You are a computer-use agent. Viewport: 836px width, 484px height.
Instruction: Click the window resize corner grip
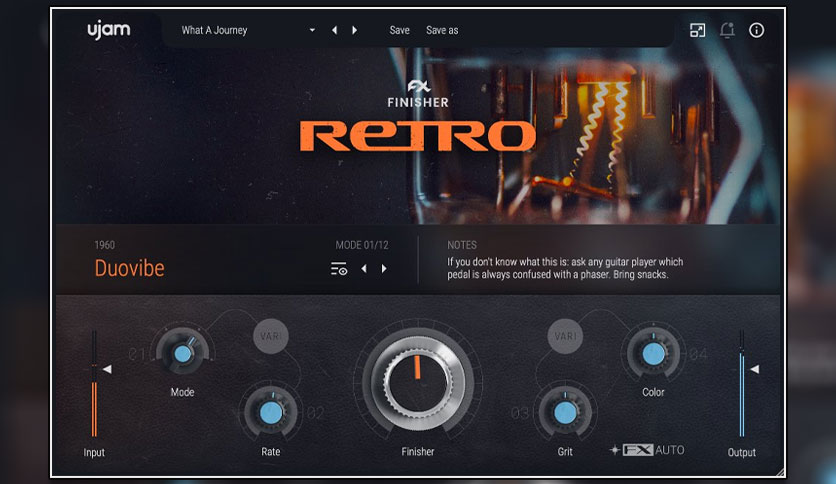tap(780, 472)
